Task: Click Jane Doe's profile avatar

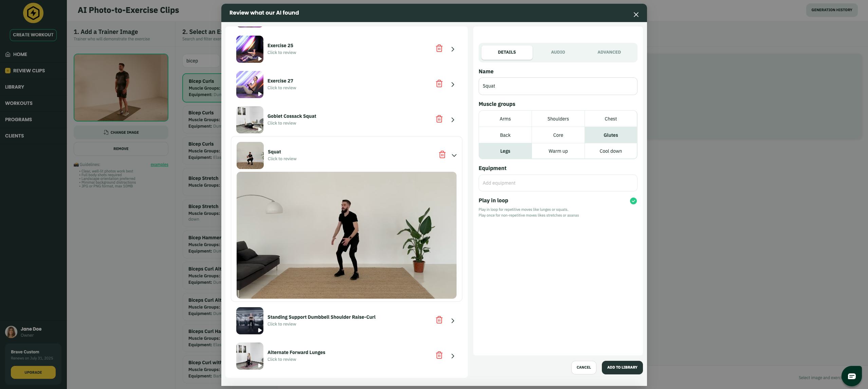Action: pyautogui.click(x=11, y=332)
